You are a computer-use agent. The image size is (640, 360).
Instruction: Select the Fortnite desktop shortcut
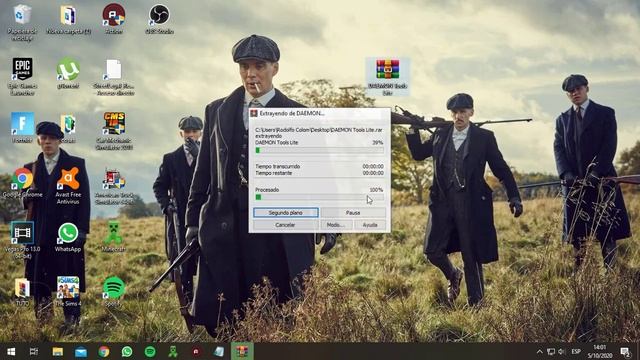22,127
